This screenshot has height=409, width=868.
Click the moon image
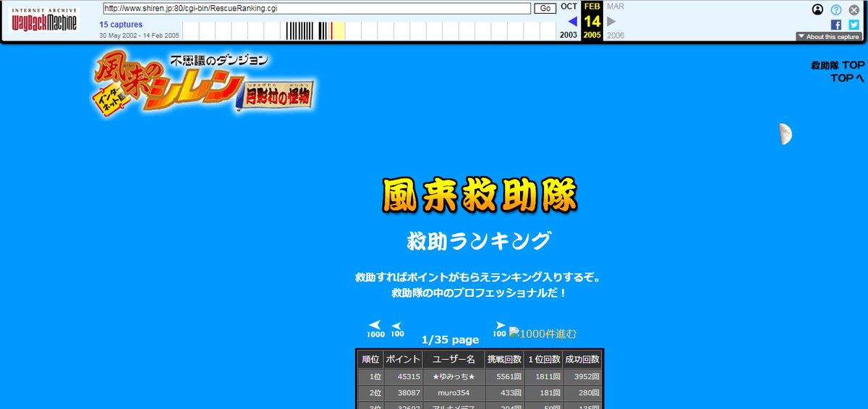coord(786,134)
